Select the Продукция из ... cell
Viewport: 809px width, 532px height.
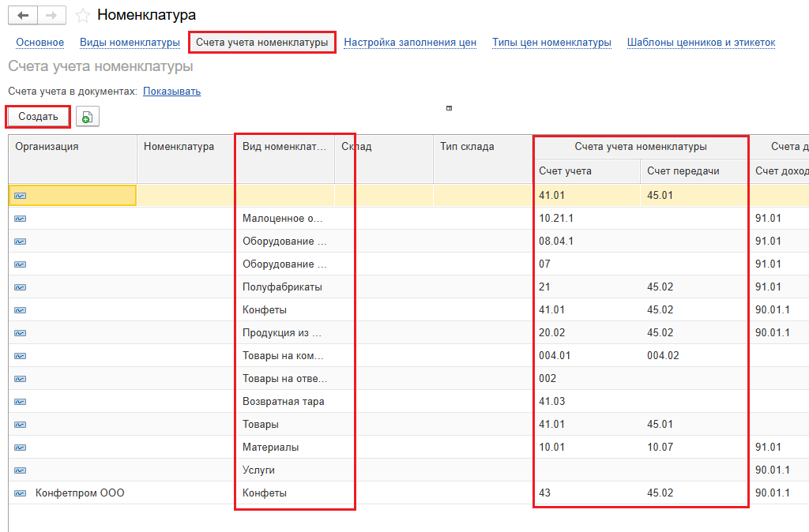click(x=285, y=333)
